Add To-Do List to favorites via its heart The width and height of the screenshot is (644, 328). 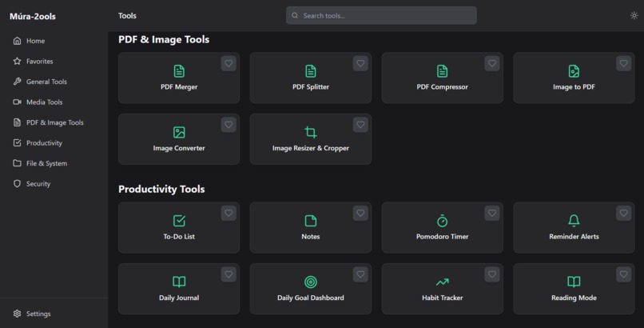coord(229,213)
